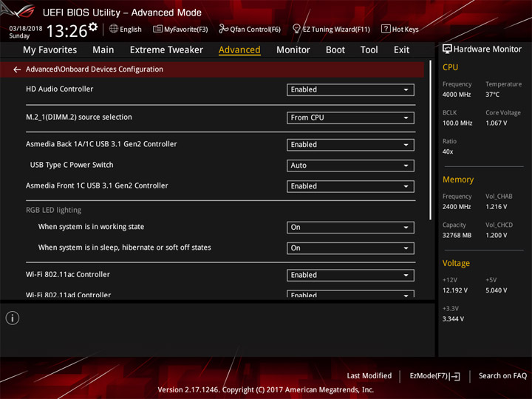Click CPU frequency value 4000 MHz
The image size is (532, 399).
[x=457, y=95]
